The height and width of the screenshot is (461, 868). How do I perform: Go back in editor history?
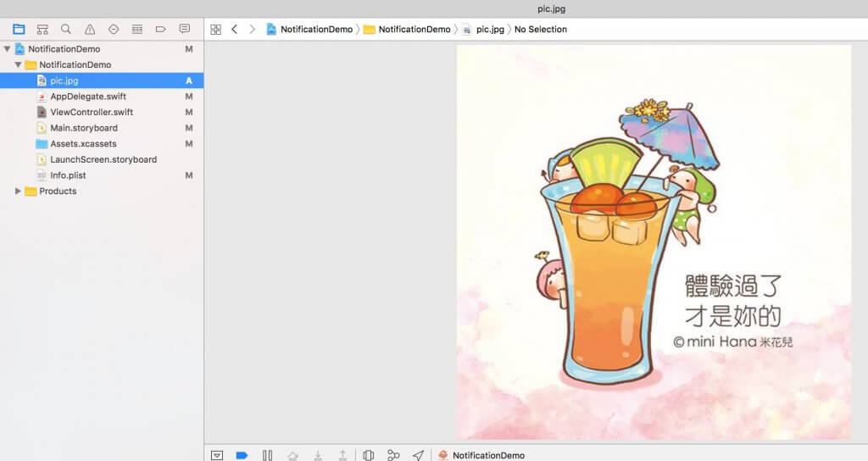[x=234, y=30]
